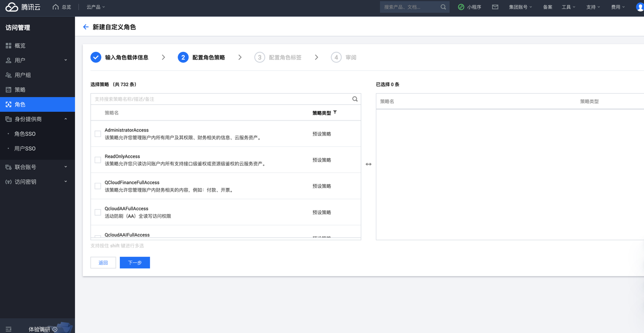The height and width of the screenshot is (333, 644).
Task: Click the 联合账号 icon in sidebar
Action: tap(9, 167)
